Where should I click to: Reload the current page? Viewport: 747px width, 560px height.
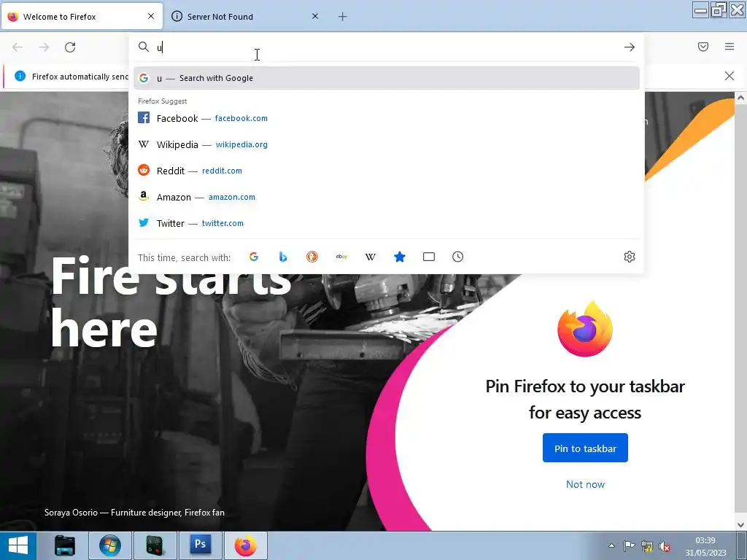tap(70, 47)
